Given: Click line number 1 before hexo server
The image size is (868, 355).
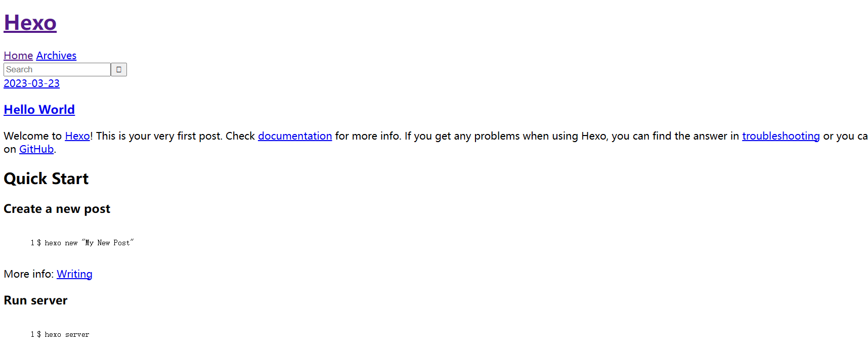Looking at the screenshot, I should point(32,334).
